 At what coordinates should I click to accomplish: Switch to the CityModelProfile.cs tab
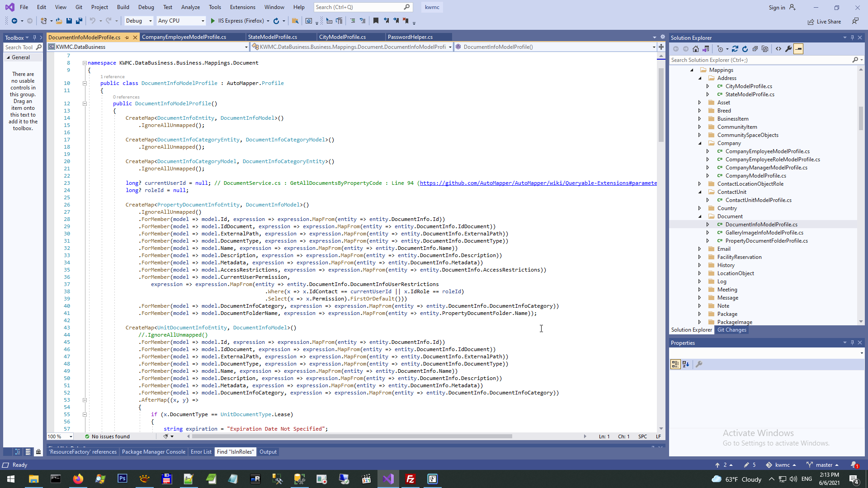point(342,37)
